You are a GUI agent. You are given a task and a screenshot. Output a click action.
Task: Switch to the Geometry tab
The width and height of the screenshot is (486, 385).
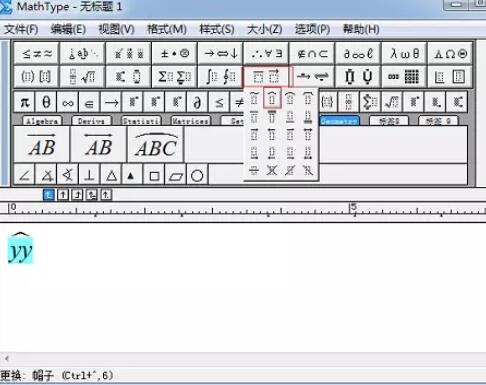(x=339, y=121)
